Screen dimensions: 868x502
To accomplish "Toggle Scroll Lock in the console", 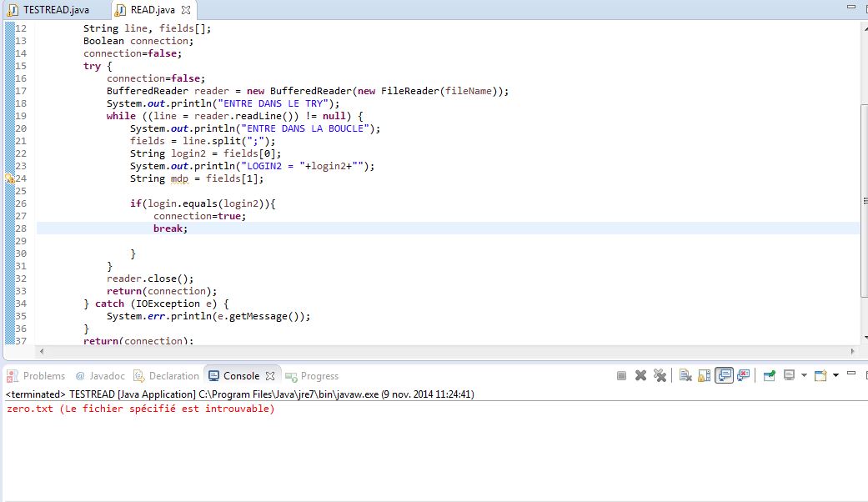I will click(704, 376).
